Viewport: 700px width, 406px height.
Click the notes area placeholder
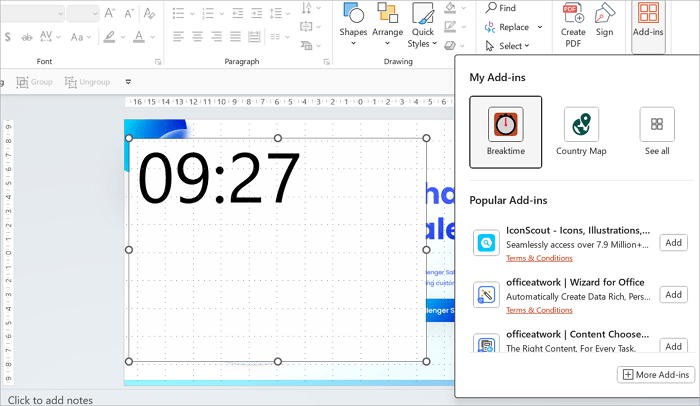pos(50,400)
